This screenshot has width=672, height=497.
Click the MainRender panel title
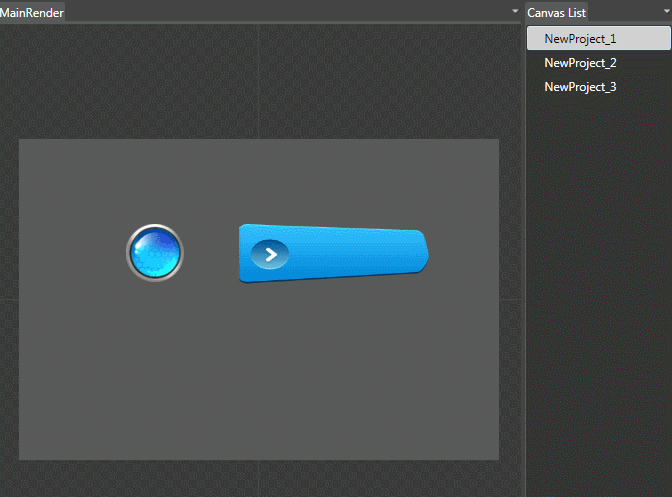tap(32, 13)
